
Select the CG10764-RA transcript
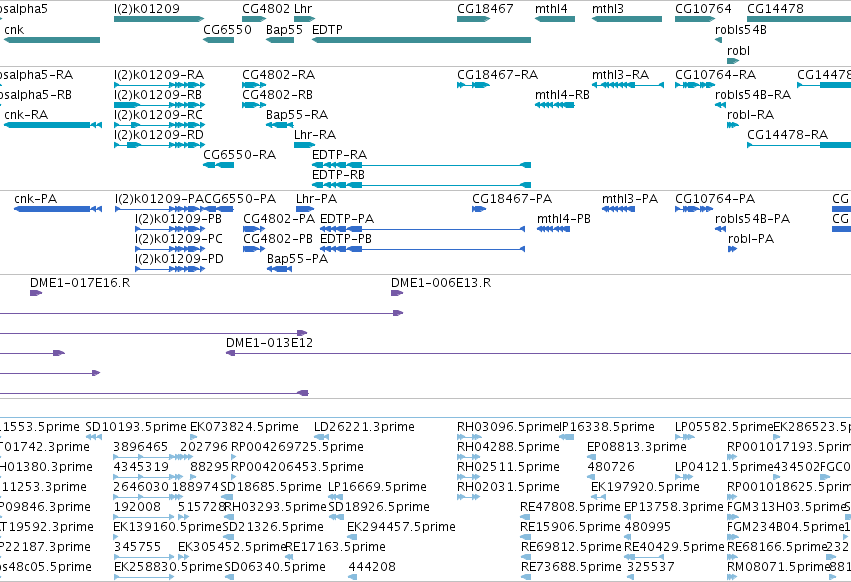click(x=695, y=85)
